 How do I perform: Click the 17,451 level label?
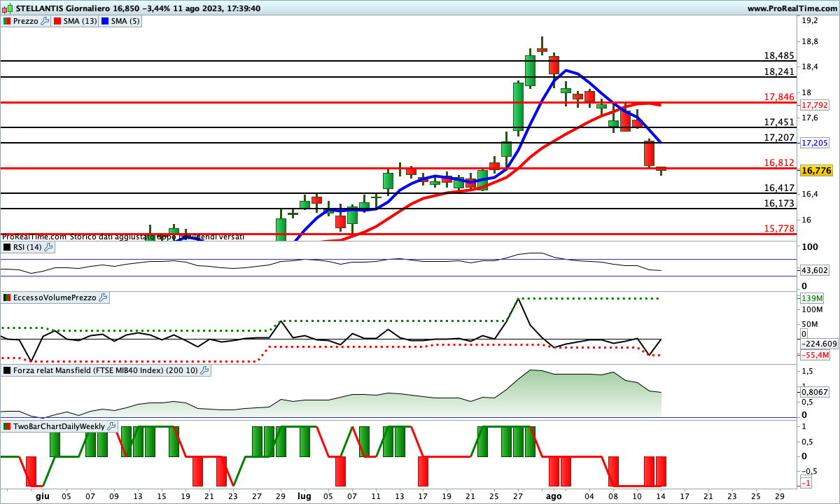(779, 122)
